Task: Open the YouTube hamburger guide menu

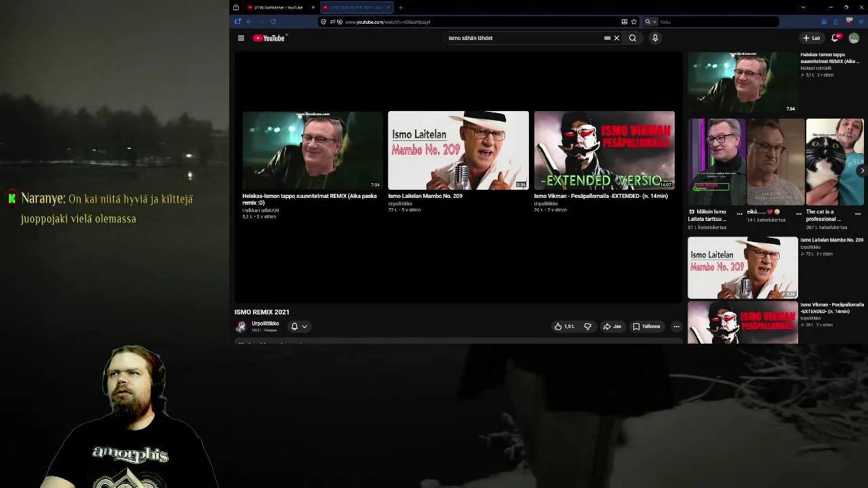Action: [x=241, y=38]
